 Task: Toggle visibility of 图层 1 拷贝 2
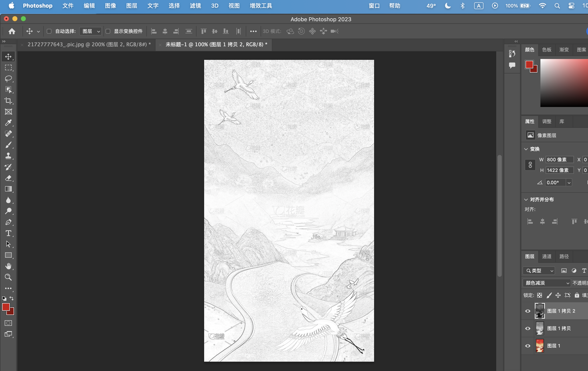pyautogui.click(x=528, y=311)
